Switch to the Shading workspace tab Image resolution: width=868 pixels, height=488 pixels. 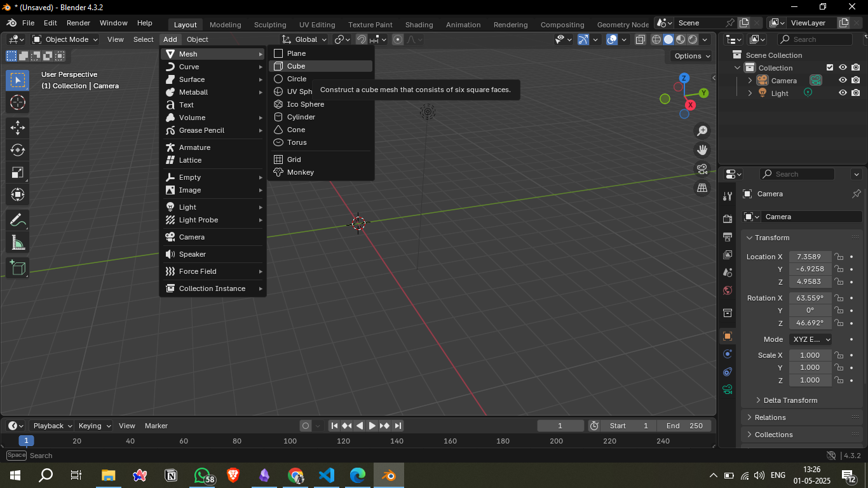[x=419, y=25]
